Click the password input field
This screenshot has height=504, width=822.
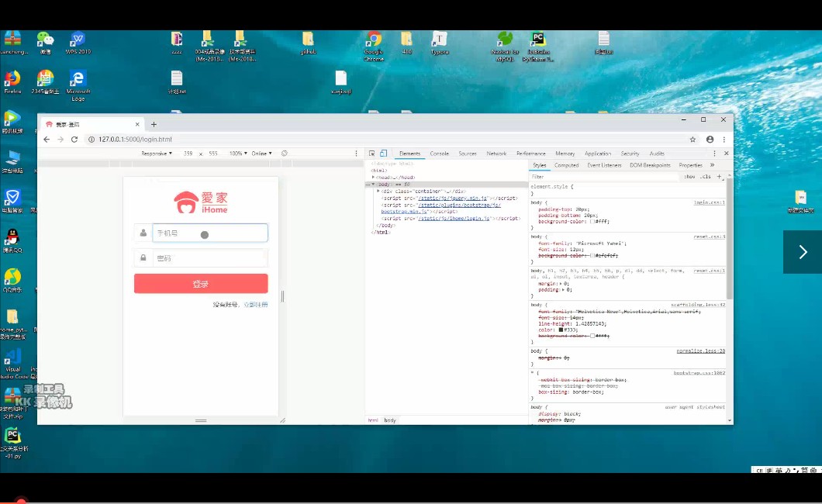tap(209, 257)
